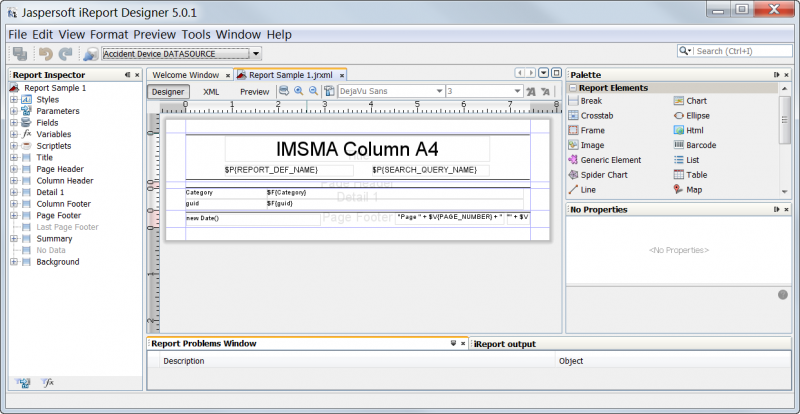Switch to XML view mode

pos(211,92)
